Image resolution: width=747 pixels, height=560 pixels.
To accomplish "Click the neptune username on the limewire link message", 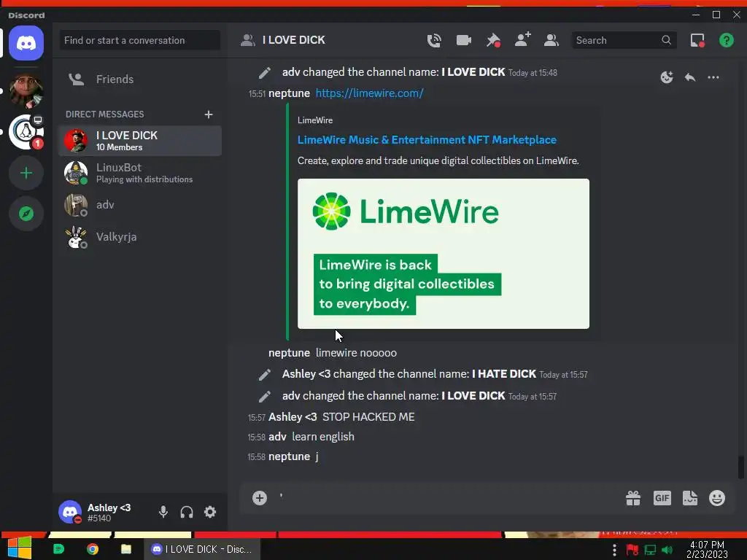I will click(289, 93).
